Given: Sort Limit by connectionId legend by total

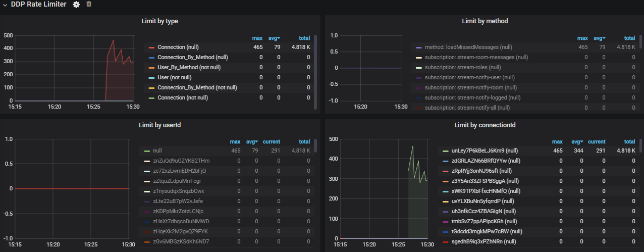Looking at the screenshot, I should click(629, 141).
